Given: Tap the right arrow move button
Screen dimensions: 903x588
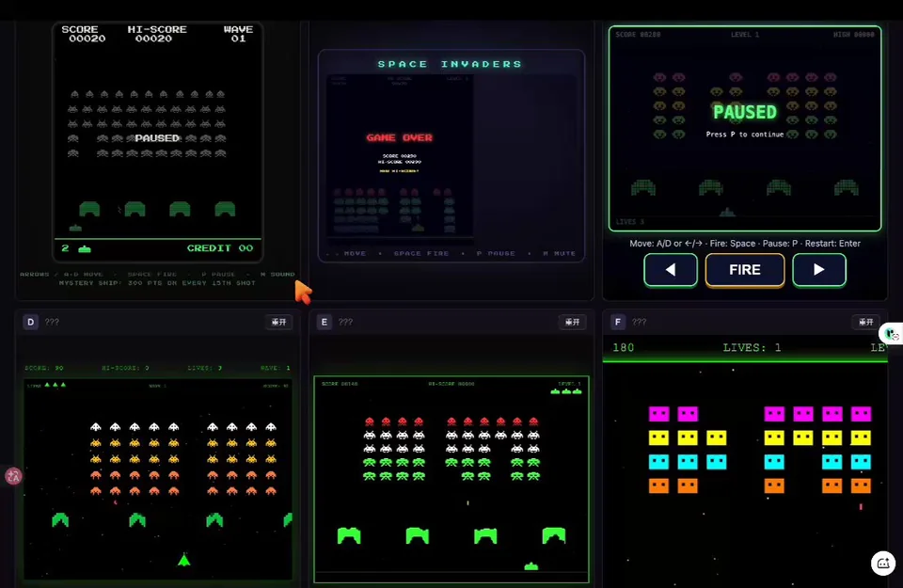Looking at the screenshot, I should point(819,269).
